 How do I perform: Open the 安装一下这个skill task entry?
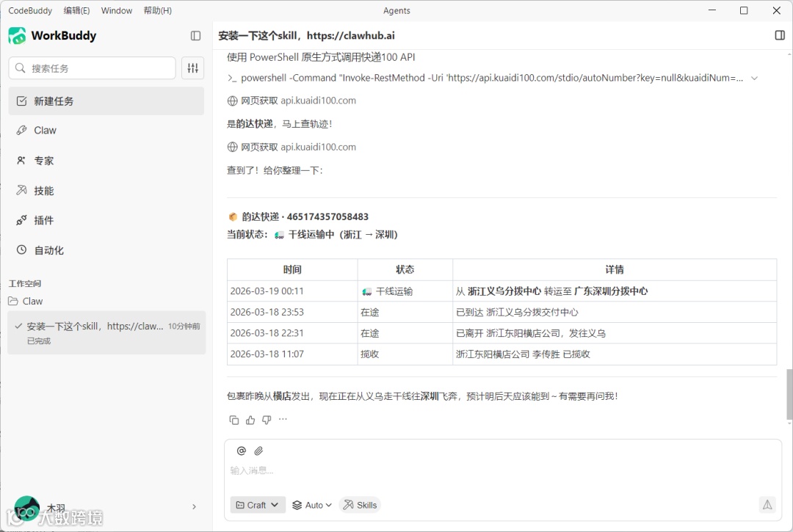[106, 332]
